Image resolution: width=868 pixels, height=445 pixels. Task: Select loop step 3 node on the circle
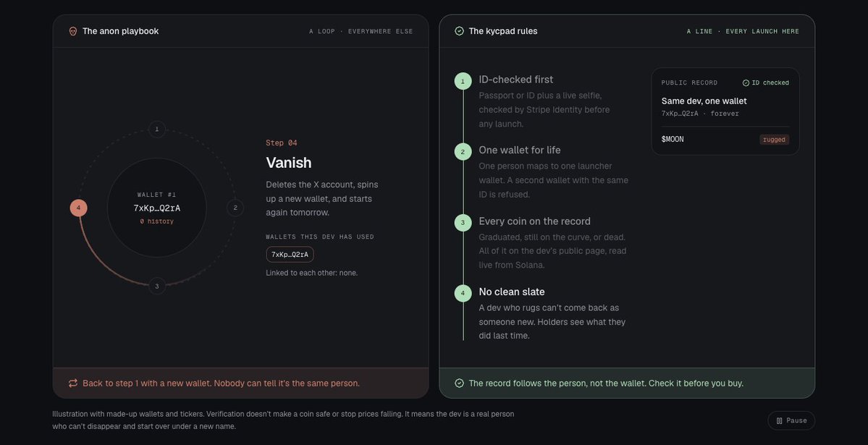point(156,286)
